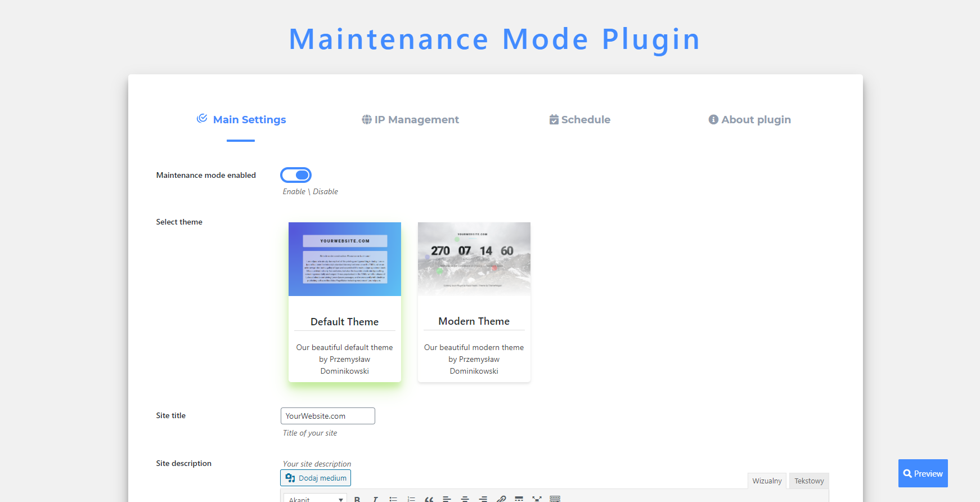The height and width of the screenshot is (502, 980).
Task: Switch editor to Tekstowy tab
Action: [809, 481]
